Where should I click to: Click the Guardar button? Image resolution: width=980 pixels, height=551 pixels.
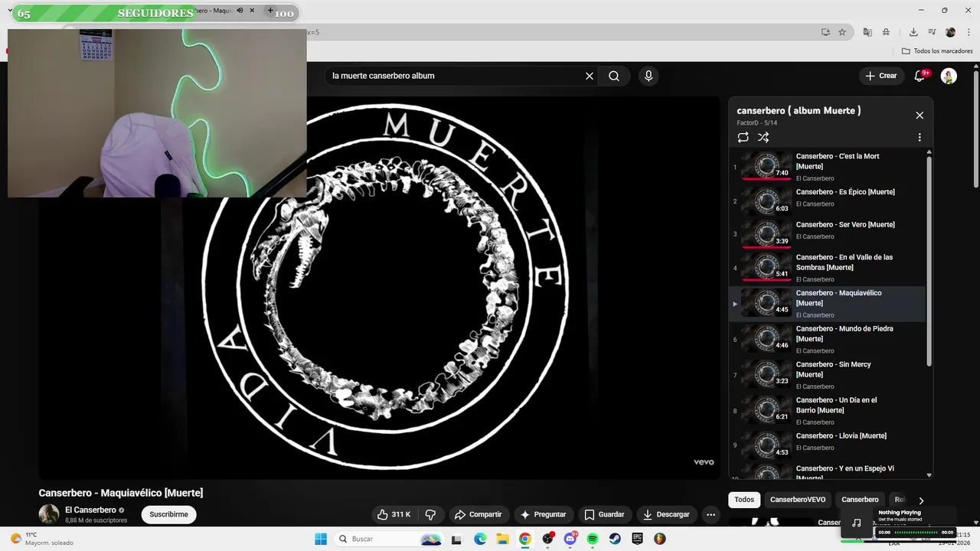tap(605, 514)
